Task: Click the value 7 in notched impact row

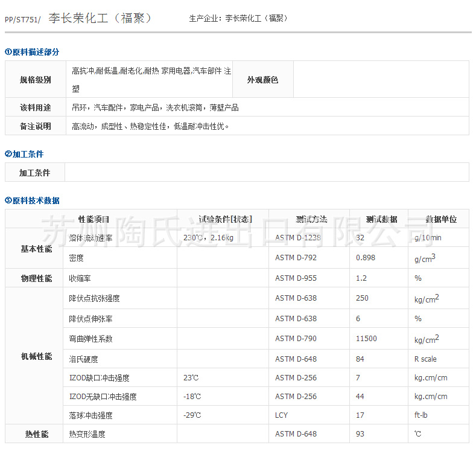Action: click(358, 378)
